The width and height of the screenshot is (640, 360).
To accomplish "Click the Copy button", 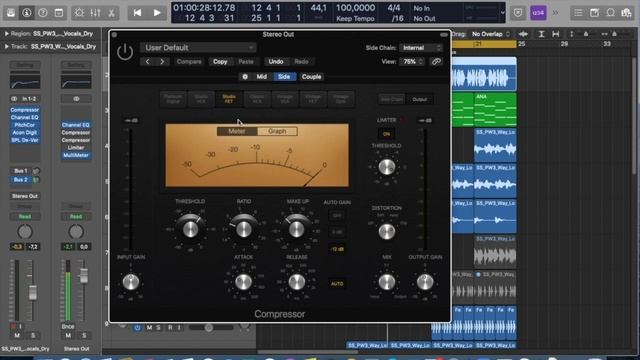I will tap(220, 62).
